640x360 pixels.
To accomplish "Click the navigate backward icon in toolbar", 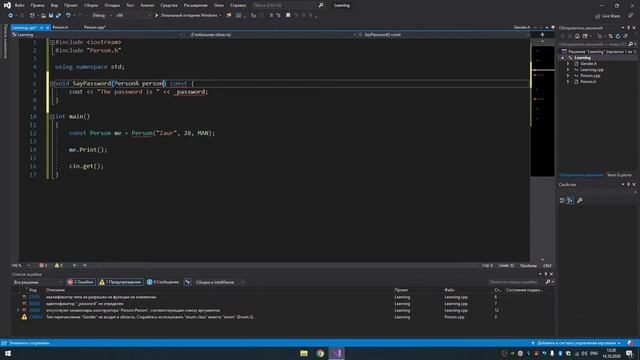I will [x=10, y=15].
